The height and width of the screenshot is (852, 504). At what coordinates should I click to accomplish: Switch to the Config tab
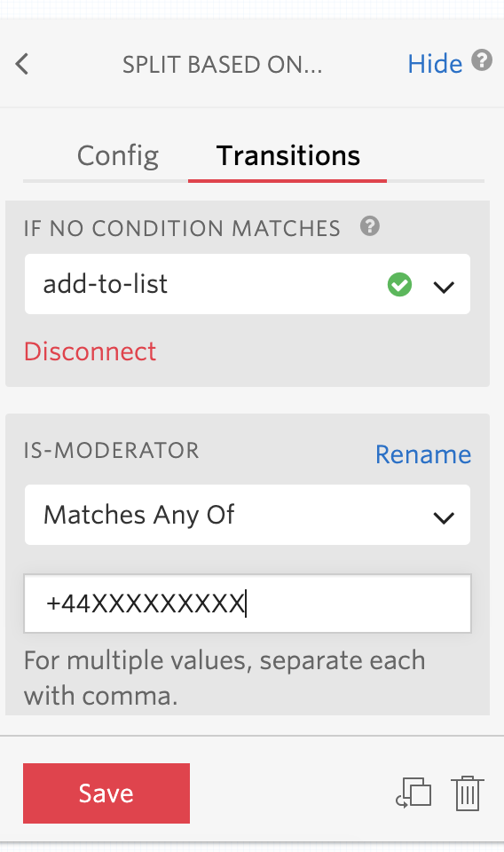coord(118,156)
